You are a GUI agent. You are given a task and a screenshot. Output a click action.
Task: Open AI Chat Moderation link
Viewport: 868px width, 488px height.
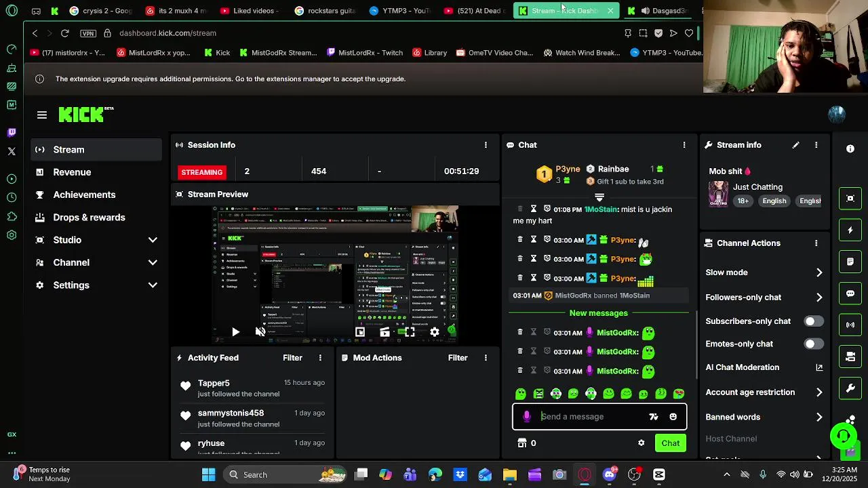click(764, 367)
